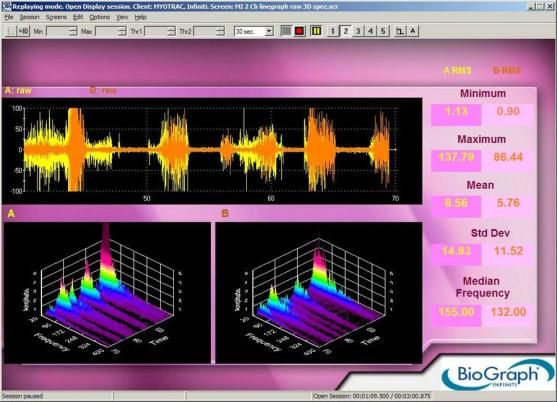557x402 pixels.
Task: Open the File menu
Action: (x=9, y=17)
